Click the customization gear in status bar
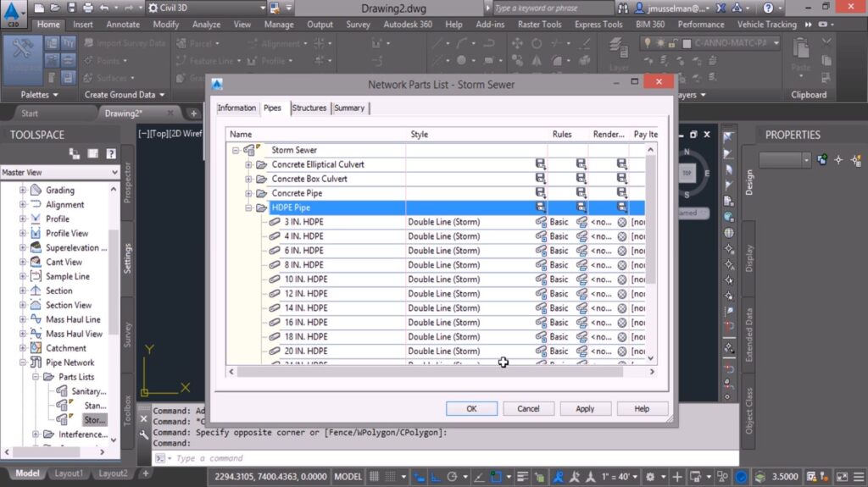868x487 pixels. pos(650,477)
